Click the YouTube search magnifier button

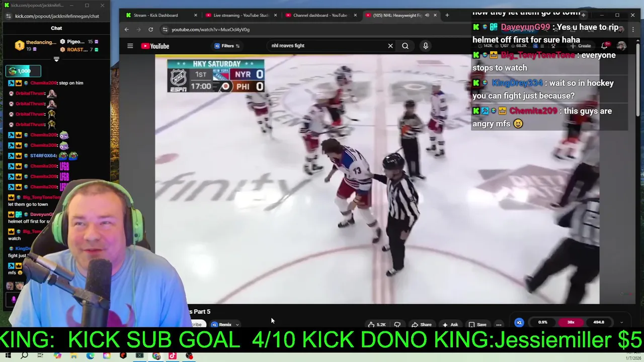click(x=405, y=46)
